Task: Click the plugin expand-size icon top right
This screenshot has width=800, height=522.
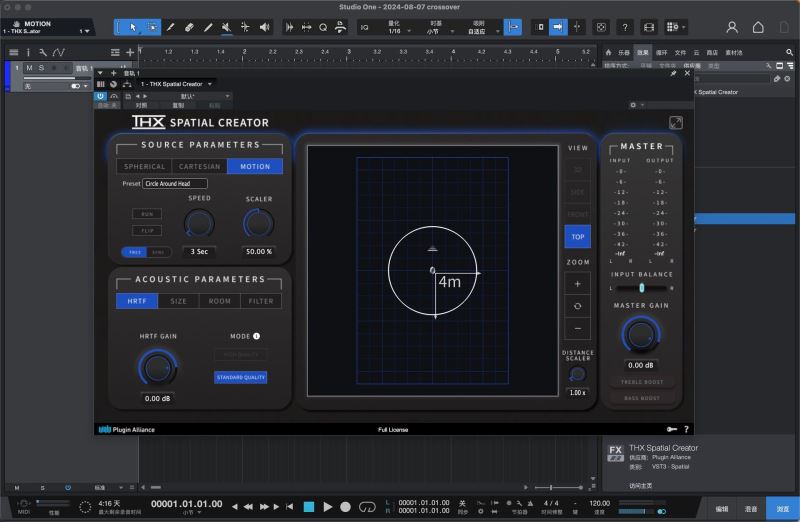Action: pyautogui.click(x=676, y=122)
